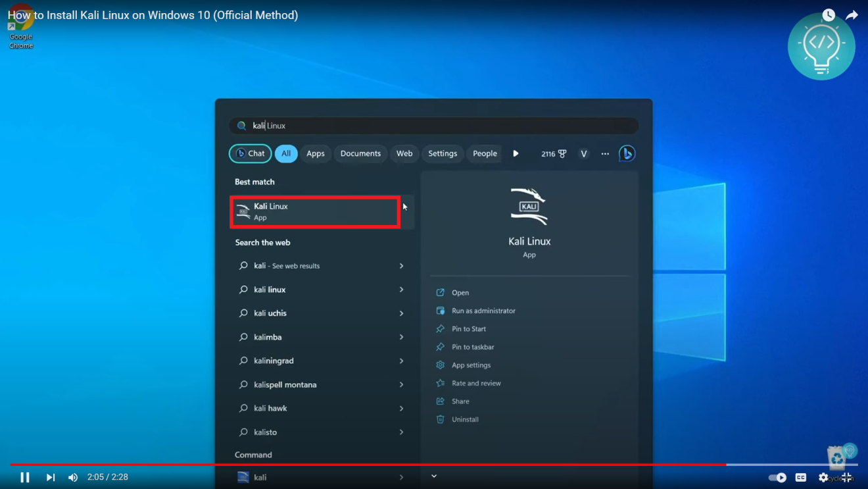Click the magnifier icon in the search box

pyautogui.click(x=242, y=125)
